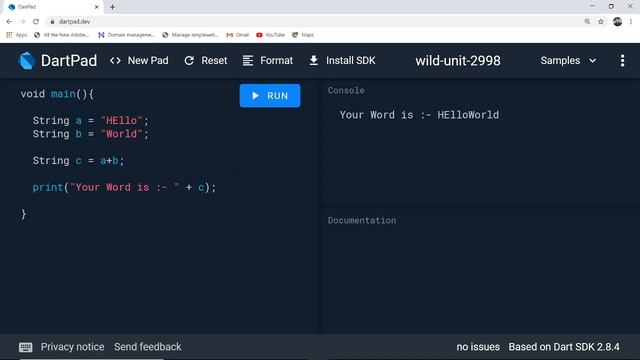Viewport: 640px width, 360px height.
Task: Open the Manage simplesett bookmark
Action: (191, 35)
